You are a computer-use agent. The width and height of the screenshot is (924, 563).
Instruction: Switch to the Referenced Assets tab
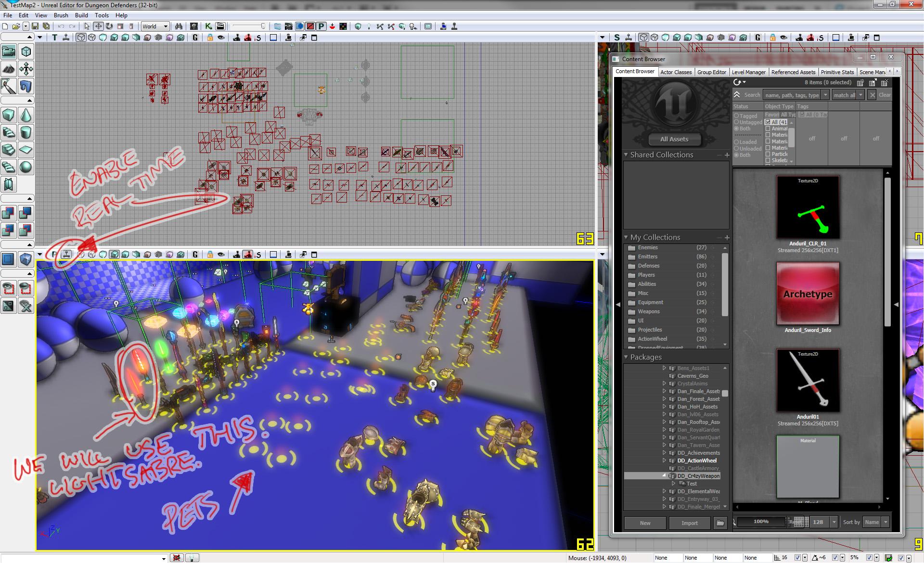point(793,72)
